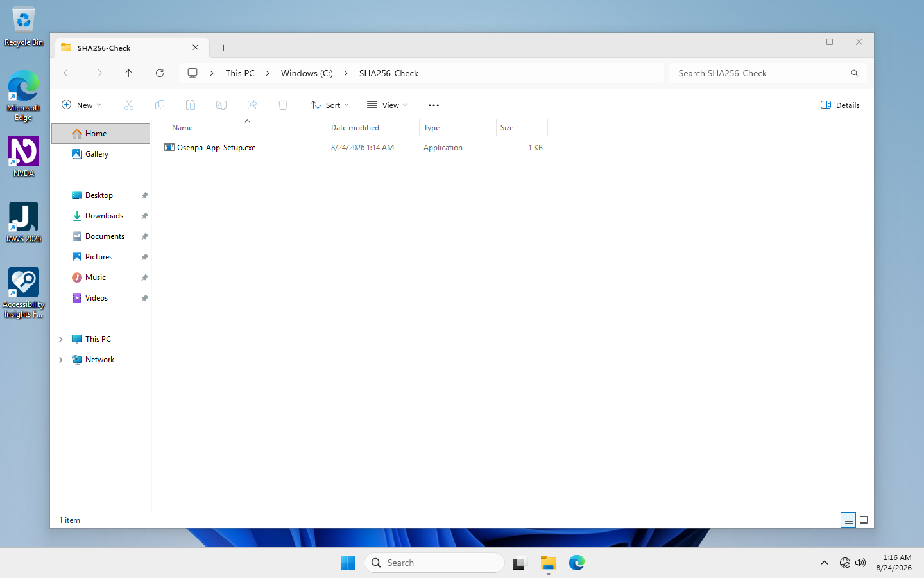This screenshot has height=578, width=924.
Task: Select the Microsoft Edge desktop shortcut
Action: pos(24,95)
